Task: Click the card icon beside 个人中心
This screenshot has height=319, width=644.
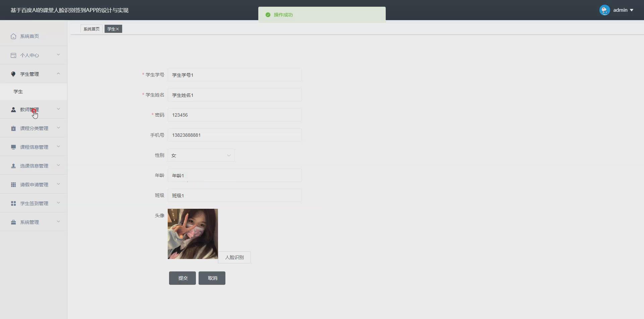Action: tap(13, 55)
